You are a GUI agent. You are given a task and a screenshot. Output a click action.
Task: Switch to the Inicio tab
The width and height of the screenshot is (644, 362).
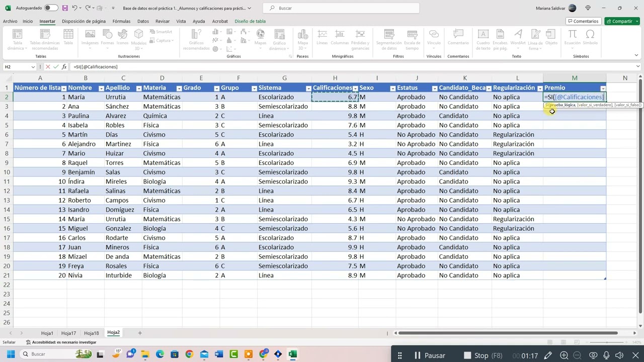click(x=28, y=21)
